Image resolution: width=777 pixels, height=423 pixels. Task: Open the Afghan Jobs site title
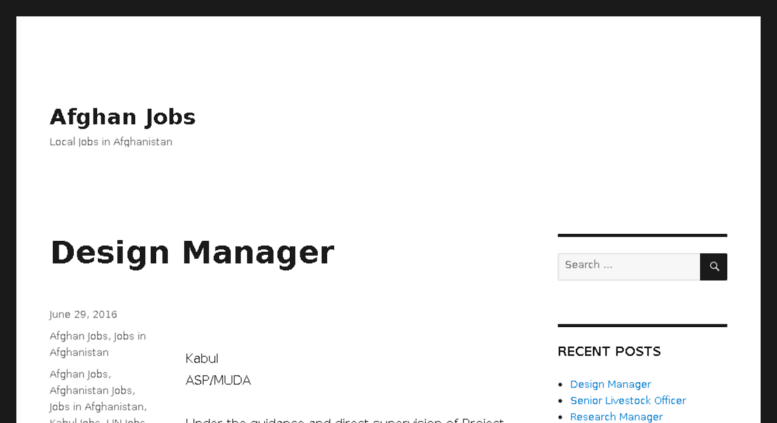tap(122, 117)
